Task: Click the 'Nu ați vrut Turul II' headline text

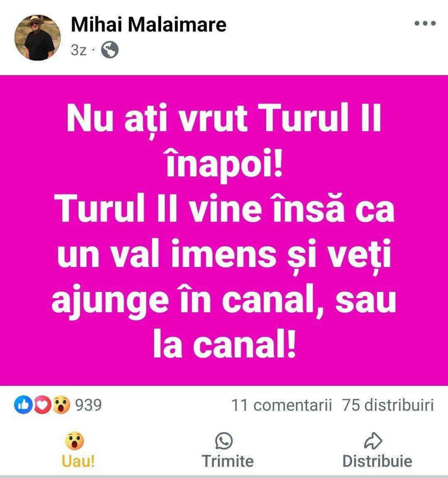Action: coord(224,118)
